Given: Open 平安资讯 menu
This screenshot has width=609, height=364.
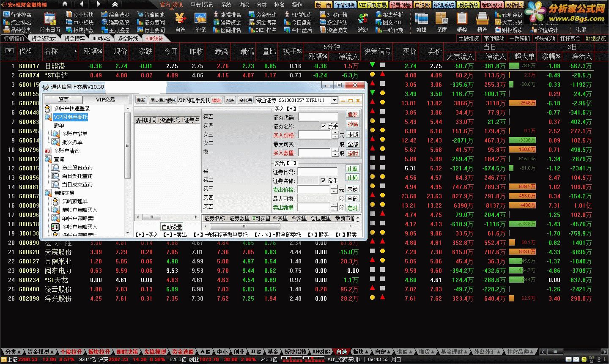Looking at the screenshot, I should tap(202, 5).
